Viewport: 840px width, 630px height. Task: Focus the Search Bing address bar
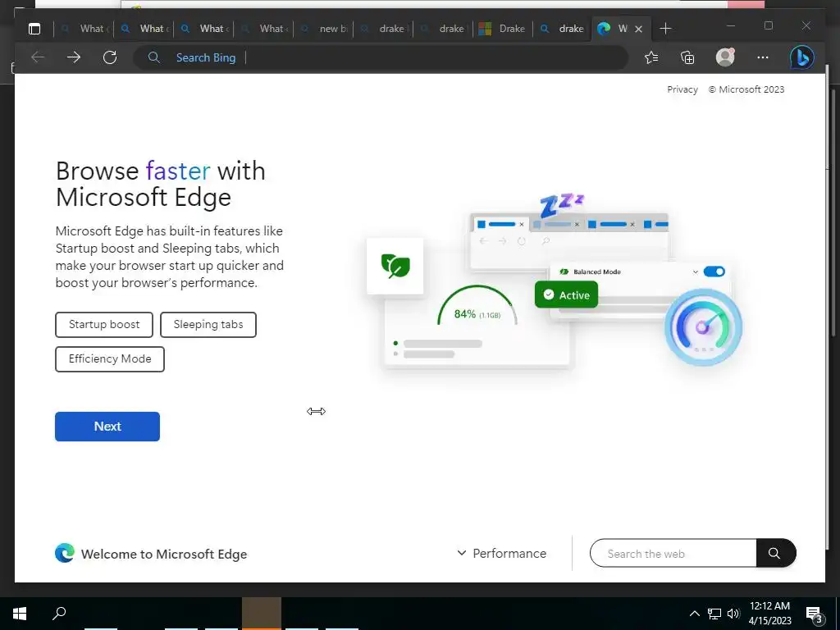tap(381, 57)
